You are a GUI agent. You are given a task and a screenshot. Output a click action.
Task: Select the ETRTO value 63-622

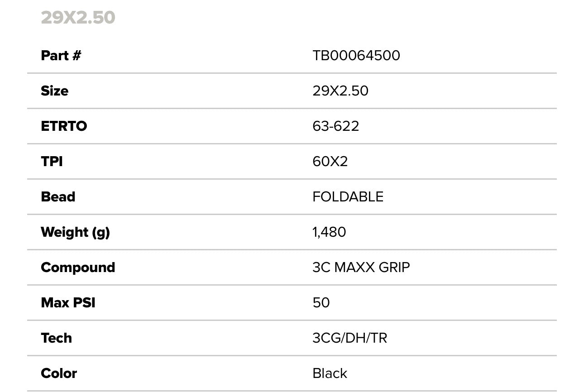335,126
